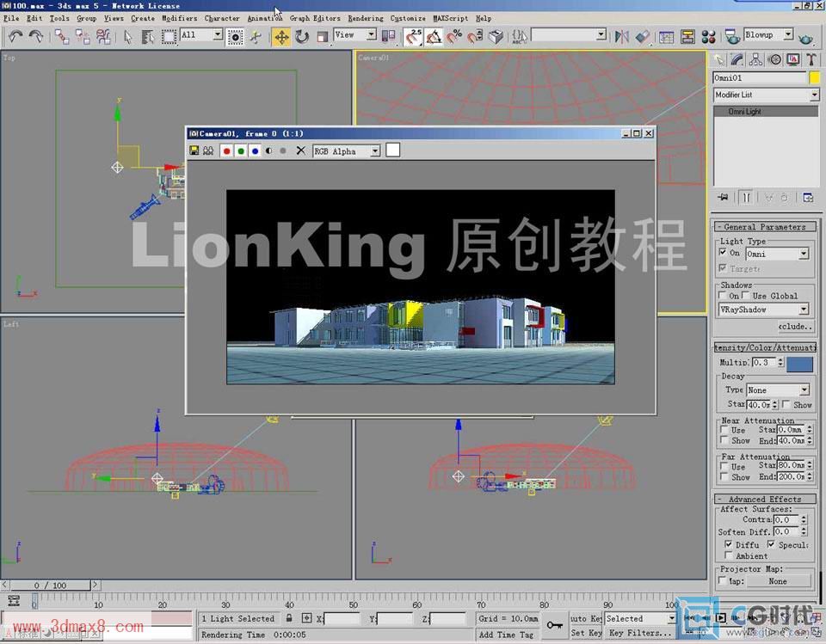Clone the rendered frame window

coord(208,150)
